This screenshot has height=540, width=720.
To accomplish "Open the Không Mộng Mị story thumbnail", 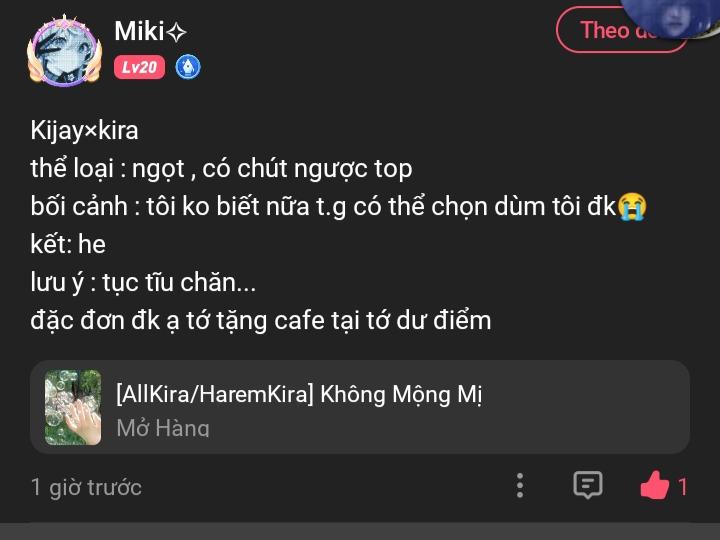I will [73, 407].
